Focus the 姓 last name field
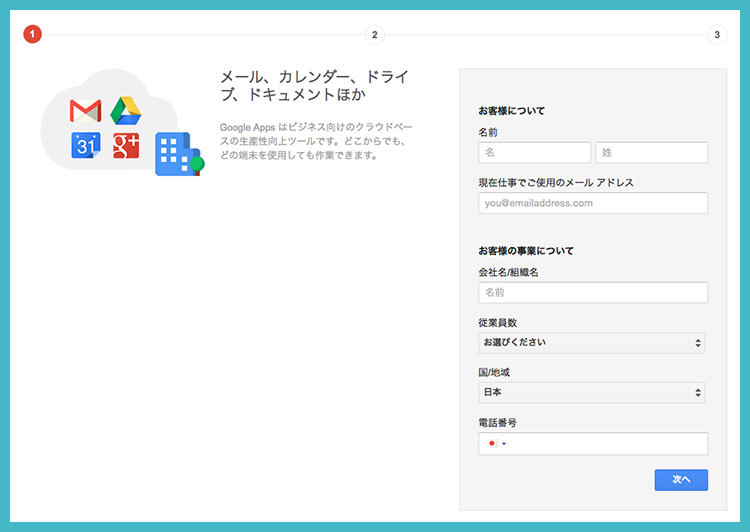This screenshot has height=532, width=750. click(651, 153)
